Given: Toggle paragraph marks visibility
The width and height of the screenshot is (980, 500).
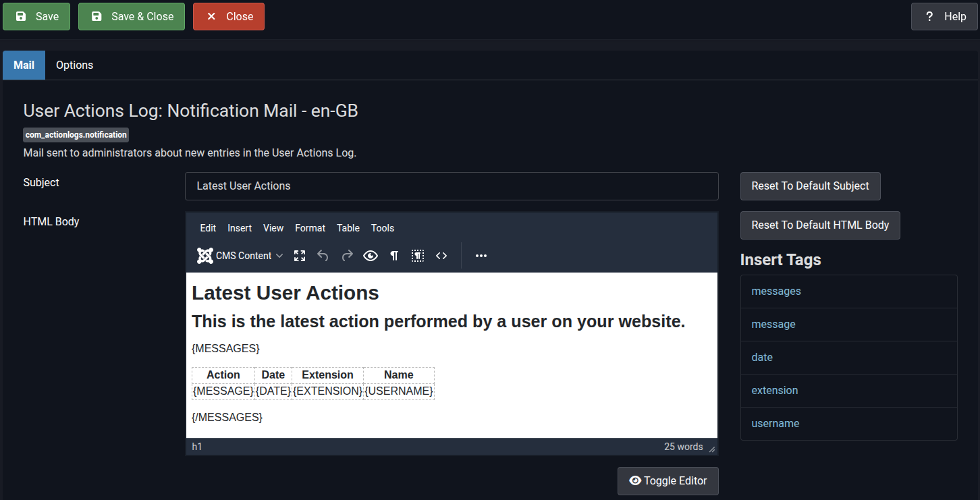Looking at the screenshot, I should 394,256.
